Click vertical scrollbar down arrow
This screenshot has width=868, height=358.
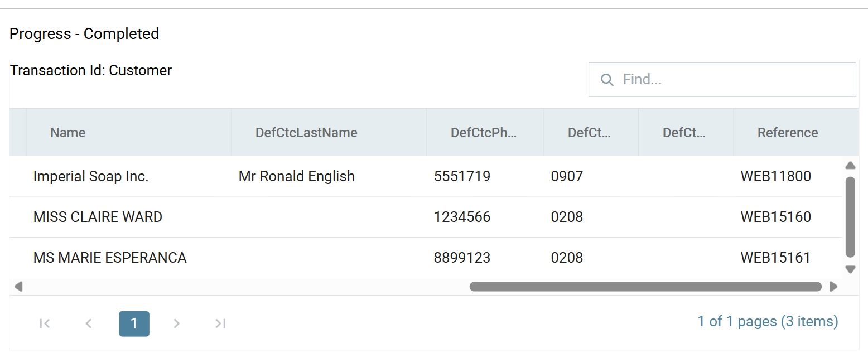850,269
